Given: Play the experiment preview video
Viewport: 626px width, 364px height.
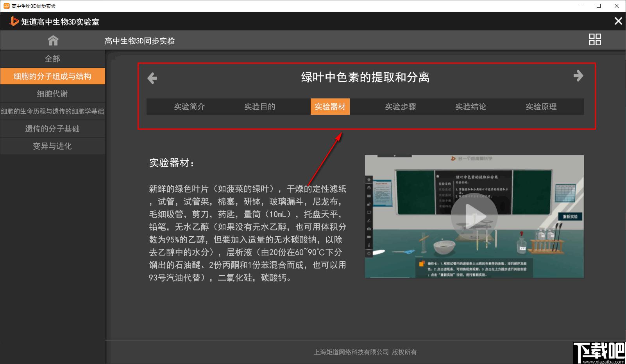Looking at the screenshot, I should click(474, 216).
